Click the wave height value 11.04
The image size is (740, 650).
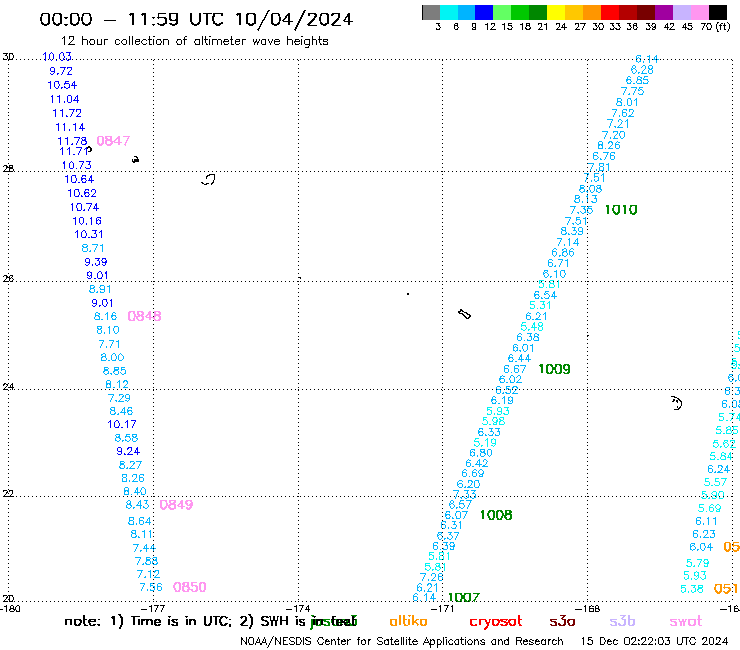click(64, 99)
